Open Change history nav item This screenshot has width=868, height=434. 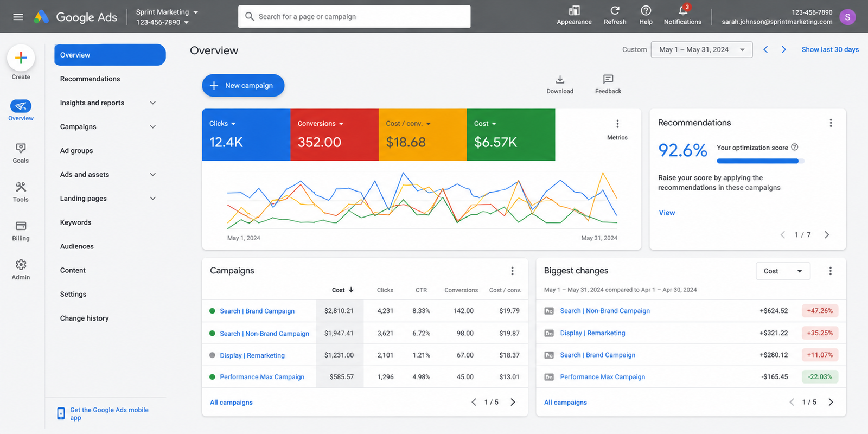(84, 318)
